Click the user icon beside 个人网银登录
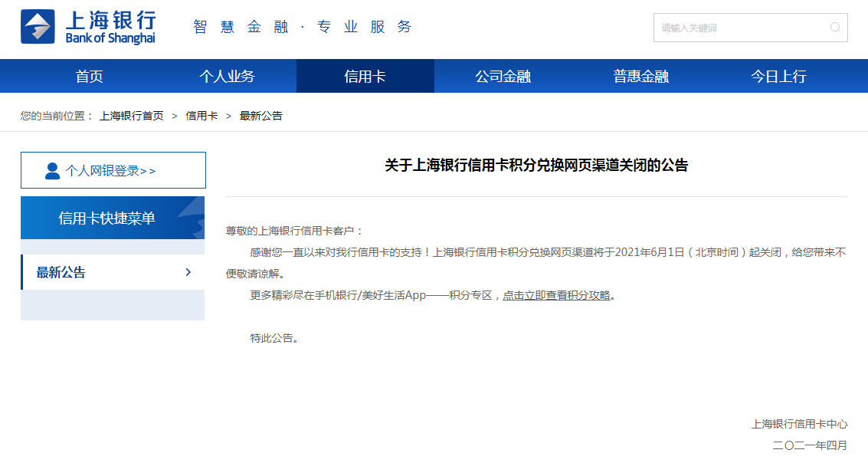868x463 pixels. tap(53, 171)
